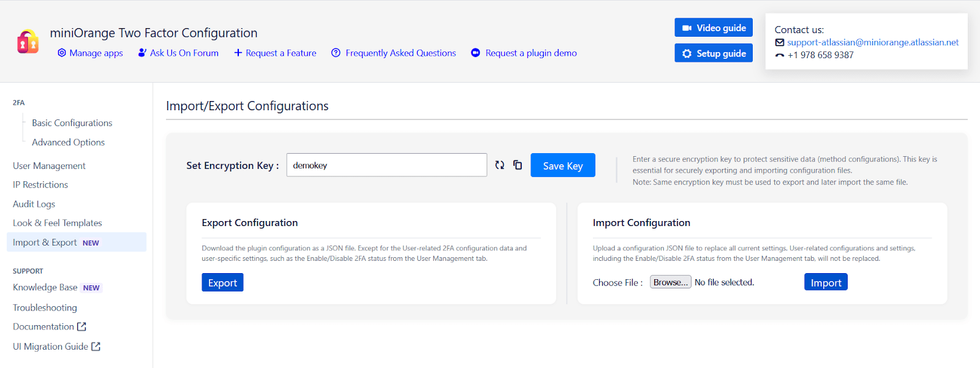This screenshot has height=368, width=980.
Task: Import the configuration file
Action: click(x=826, y=282)
